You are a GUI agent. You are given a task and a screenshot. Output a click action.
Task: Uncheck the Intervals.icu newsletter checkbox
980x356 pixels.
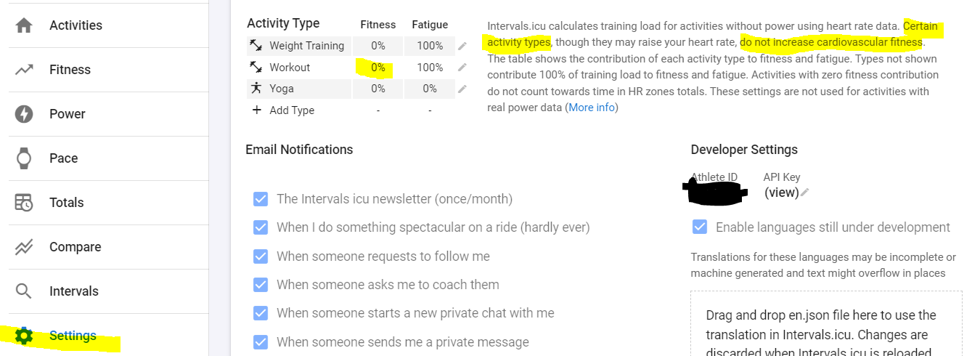click(261, 199)
